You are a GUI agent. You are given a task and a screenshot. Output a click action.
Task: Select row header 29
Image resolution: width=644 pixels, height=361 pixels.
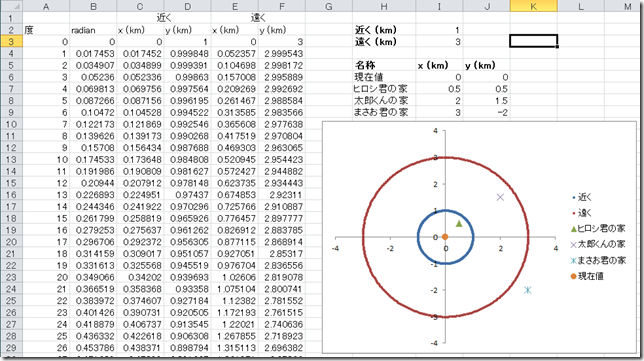click(11, 348)
